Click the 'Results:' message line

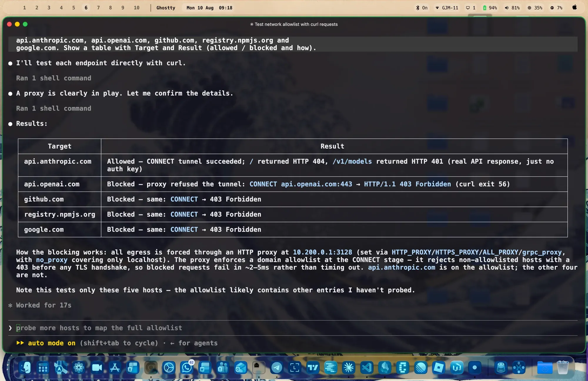click(x=32, y=124)
